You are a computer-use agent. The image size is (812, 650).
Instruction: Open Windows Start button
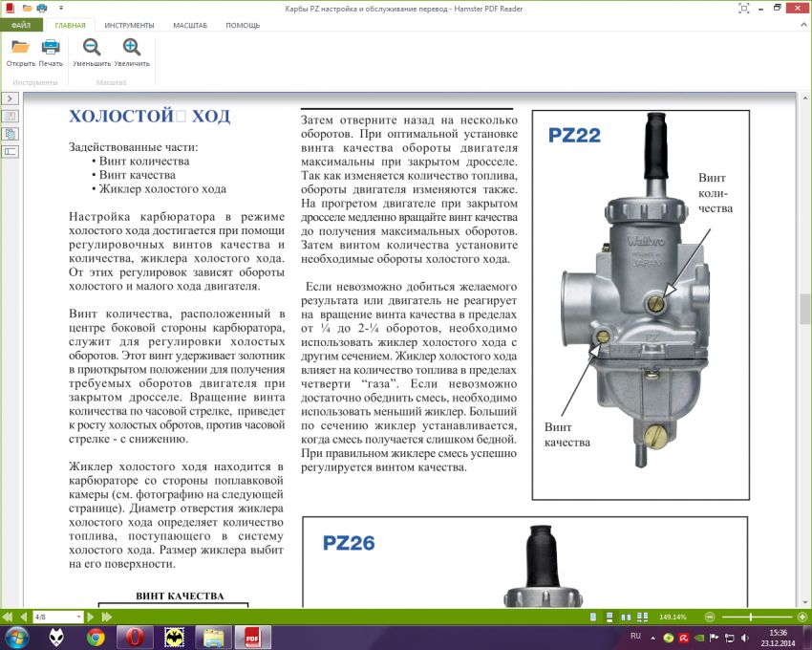click(16, 637)
